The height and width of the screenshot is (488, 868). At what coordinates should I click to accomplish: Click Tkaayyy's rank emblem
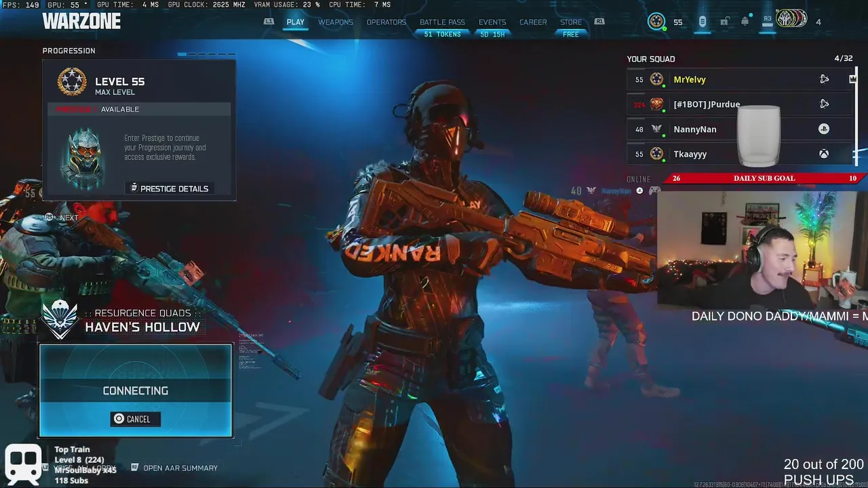656,154
